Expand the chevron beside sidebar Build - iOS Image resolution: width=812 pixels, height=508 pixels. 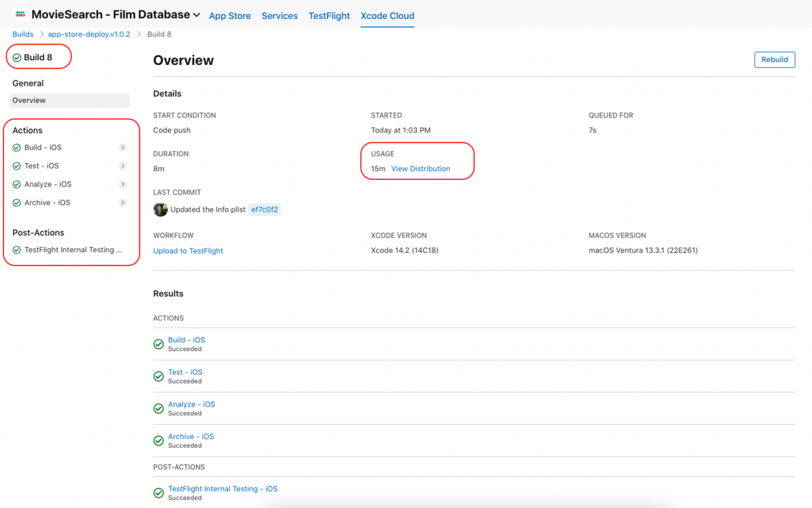click(x=122, y=147)
